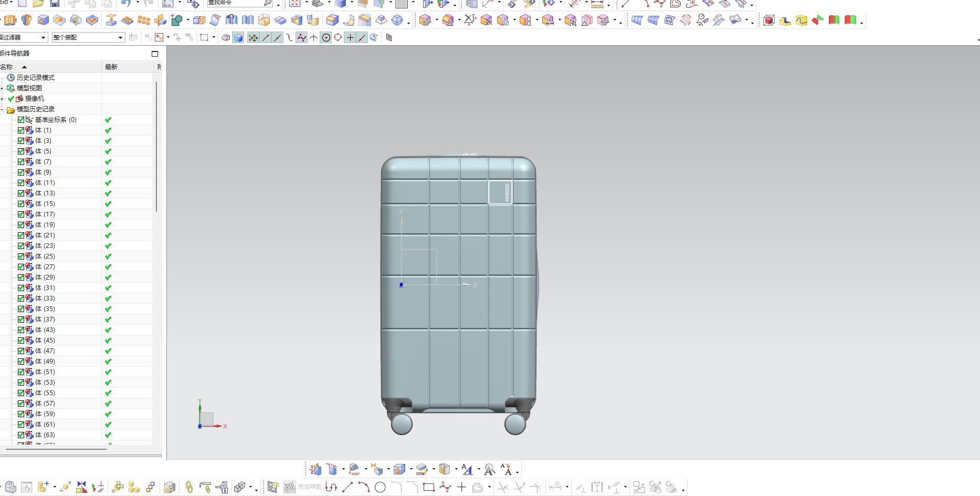Viewport: 980px width, 496px height.
Task: Click the sketch Line tool icon
Action: pos(347,487)
